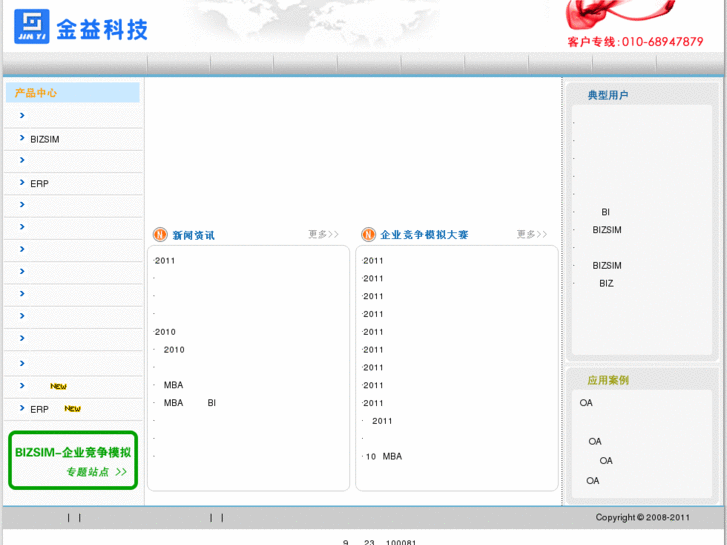The image size is (727, 545).
Task: Click 专题站点 >> in the green banner
Action: pyautogui.click(x=96, y=472)
